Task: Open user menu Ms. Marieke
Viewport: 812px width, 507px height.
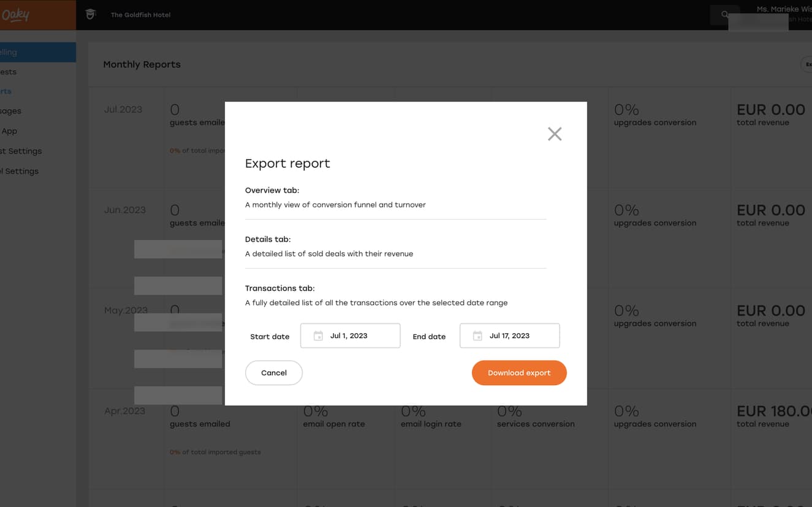Action: coord(784,9)
